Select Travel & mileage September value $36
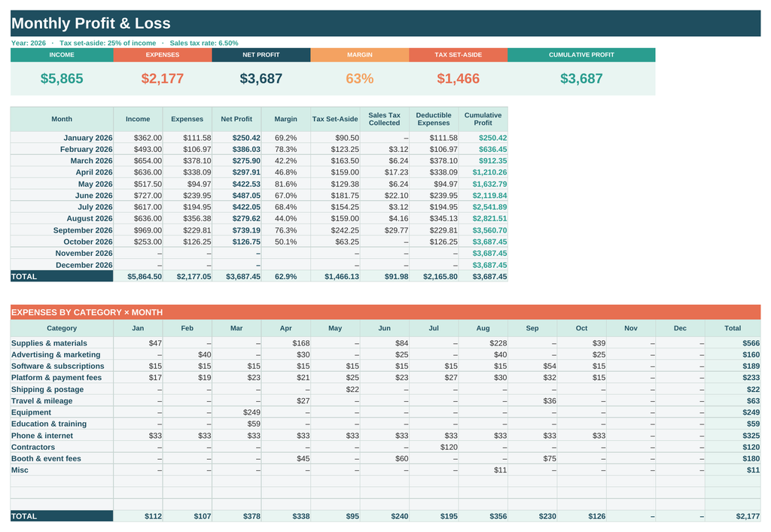This screenshot has height=532, width=771. 532,400
